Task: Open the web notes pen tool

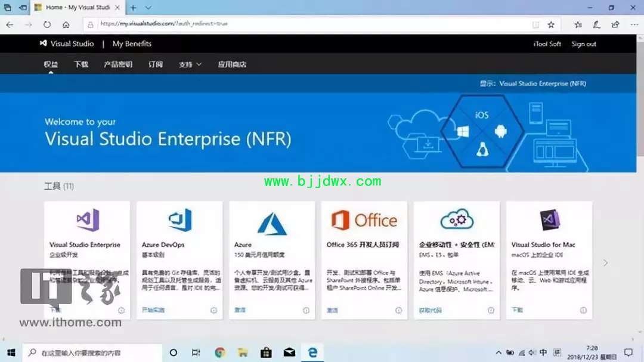Action: (x=597, y=24)
